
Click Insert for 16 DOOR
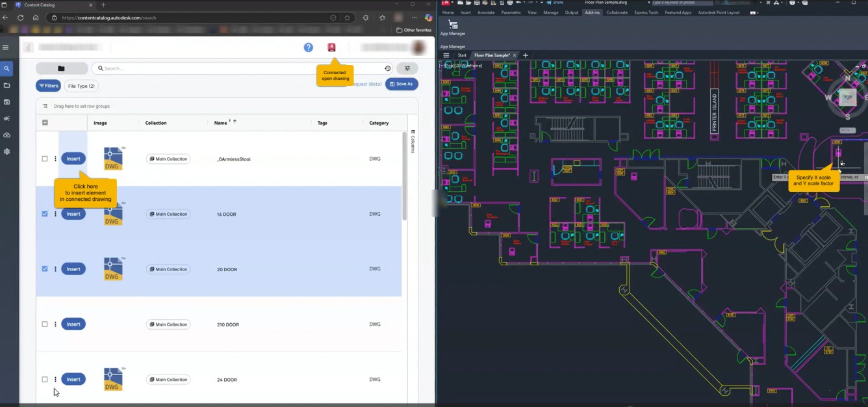(73, 214)
